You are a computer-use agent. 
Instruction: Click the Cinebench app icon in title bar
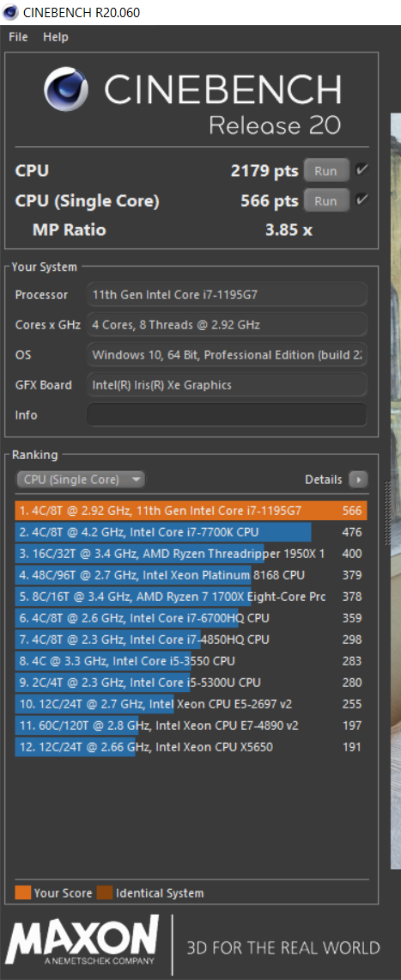[11, 12]
